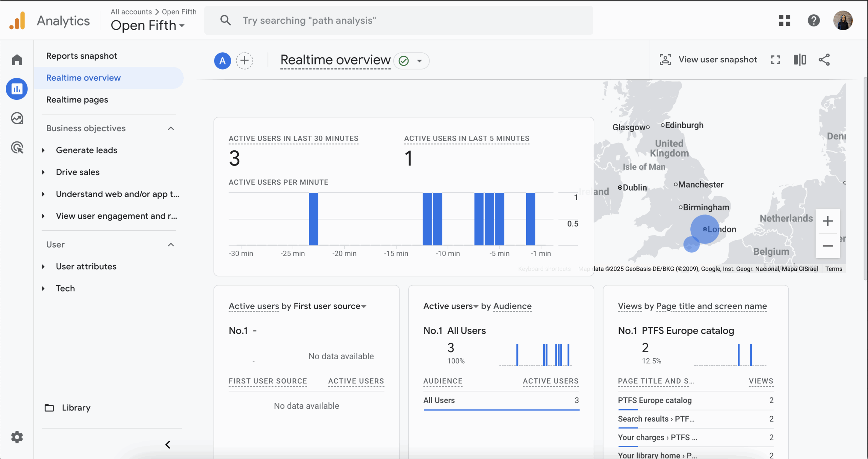Open the Library link

[76, 408]
